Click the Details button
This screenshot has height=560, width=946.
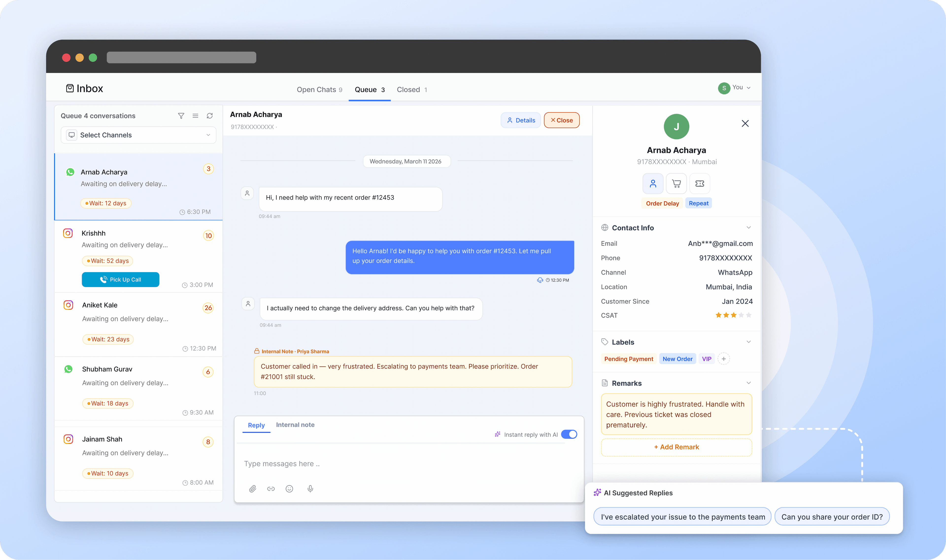[521, 120]
